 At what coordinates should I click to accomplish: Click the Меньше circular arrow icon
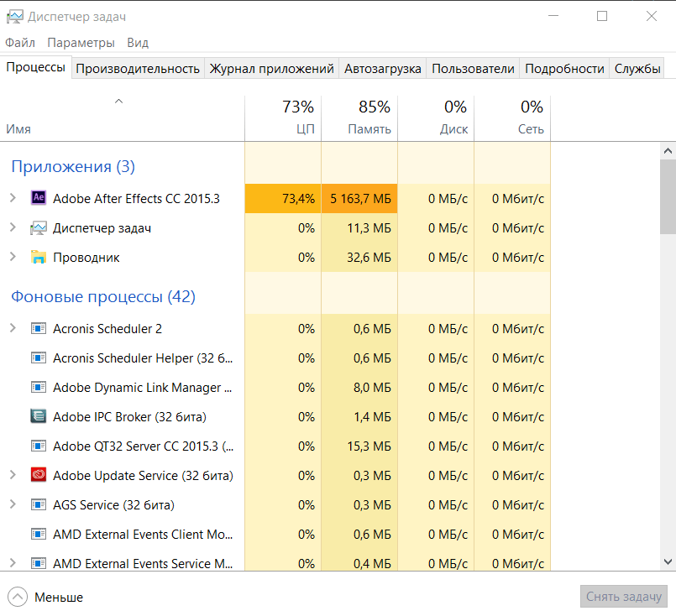click(x=18, y=597)
